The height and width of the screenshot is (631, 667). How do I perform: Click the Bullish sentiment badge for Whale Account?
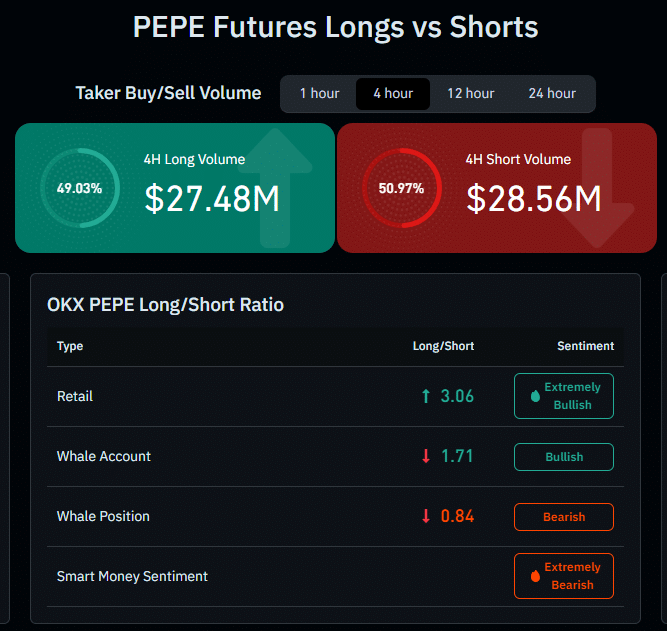564,457
